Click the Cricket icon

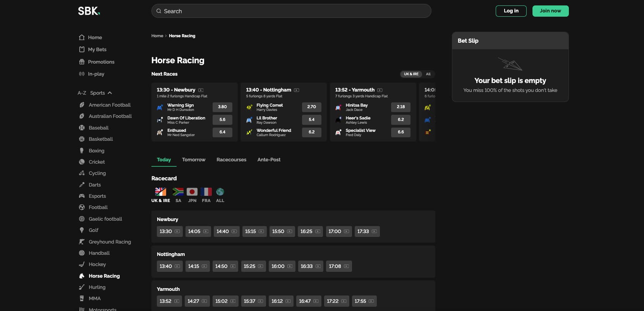pos(82,162)
